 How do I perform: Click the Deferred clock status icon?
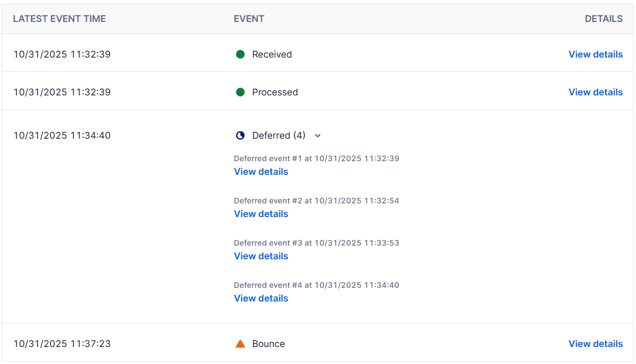(240, 135)
